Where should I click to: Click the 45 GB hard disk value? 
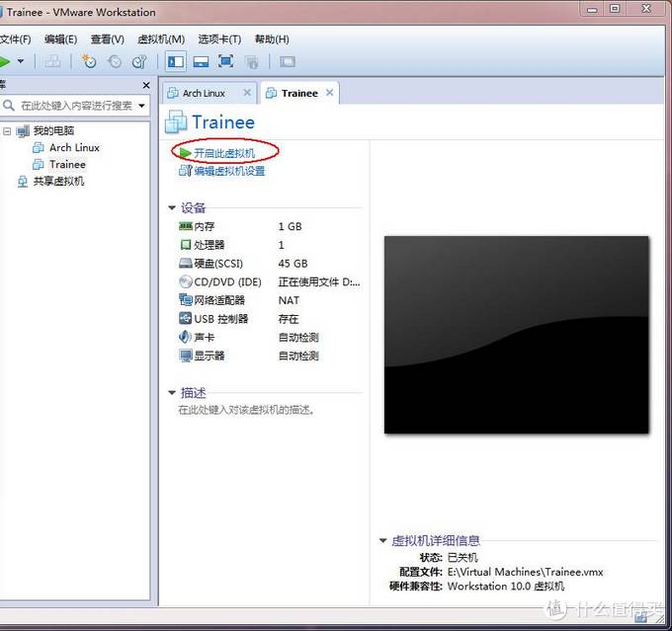click(293, 264)
